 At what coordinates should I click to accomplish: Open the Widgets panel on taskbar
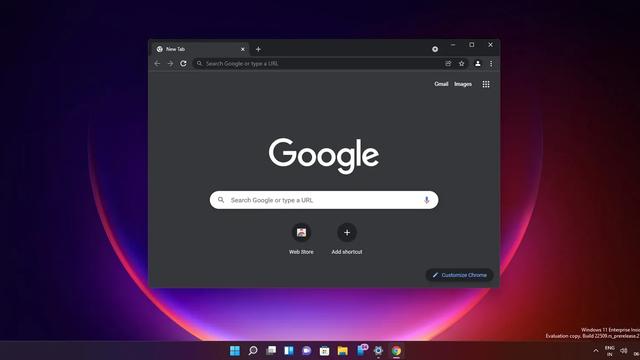289,351
